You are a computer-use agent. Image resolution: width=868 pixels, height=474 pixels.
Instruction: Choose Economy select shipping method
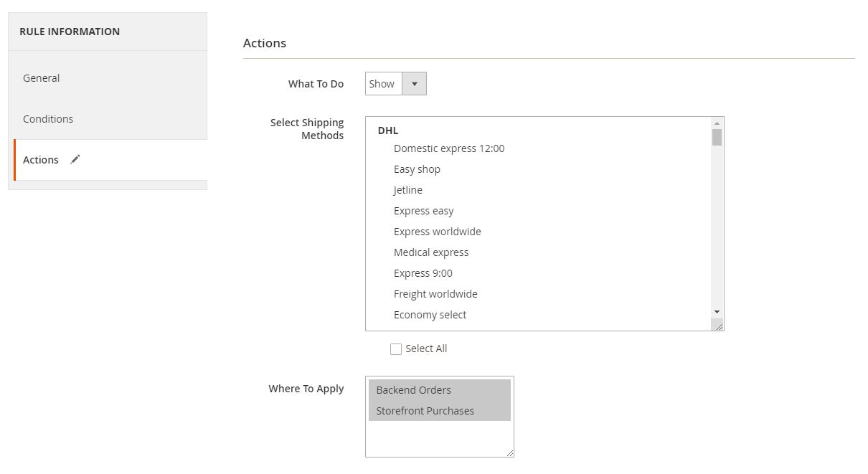pos(430,315)
